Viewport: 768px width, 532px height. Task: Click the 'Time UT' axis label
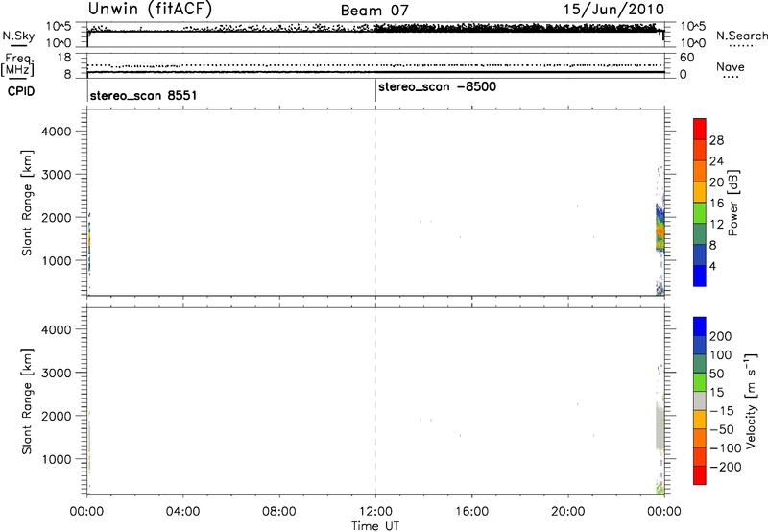click(x=375, y=526)
